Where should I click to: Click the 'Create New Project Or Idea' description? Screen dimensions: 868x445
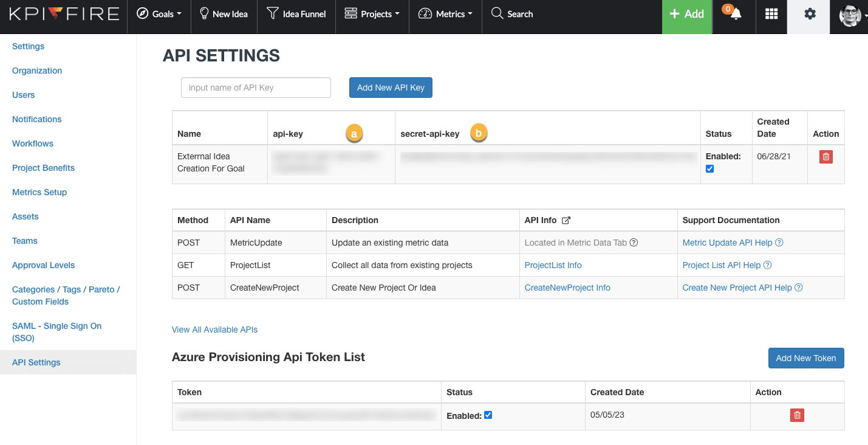pyautogui.click(x=384, y=288)
